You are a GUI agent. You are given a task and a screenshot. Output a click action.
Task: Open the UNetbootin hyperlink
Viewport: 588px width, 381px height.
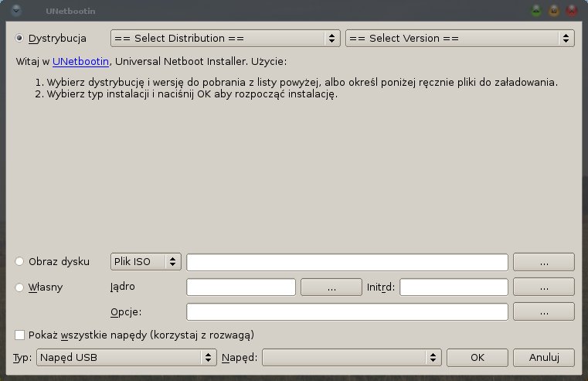pos(80,62)
